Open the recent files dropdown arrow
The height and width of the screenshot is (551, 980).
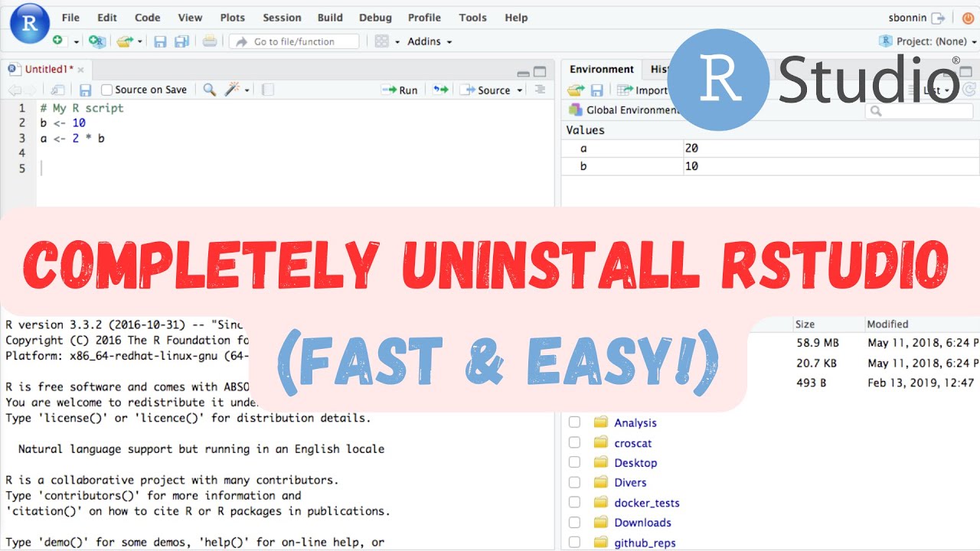[139, 42]
